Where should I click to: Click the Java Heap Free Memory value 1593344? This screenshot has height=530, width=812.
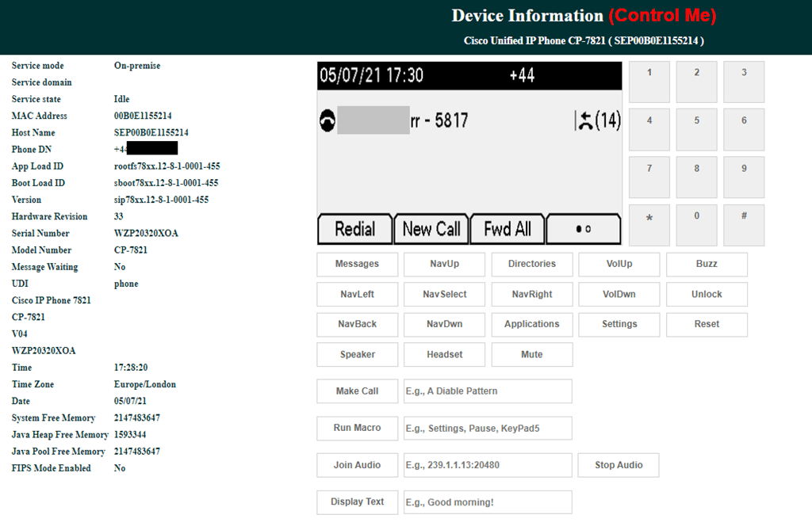point(130,435)
